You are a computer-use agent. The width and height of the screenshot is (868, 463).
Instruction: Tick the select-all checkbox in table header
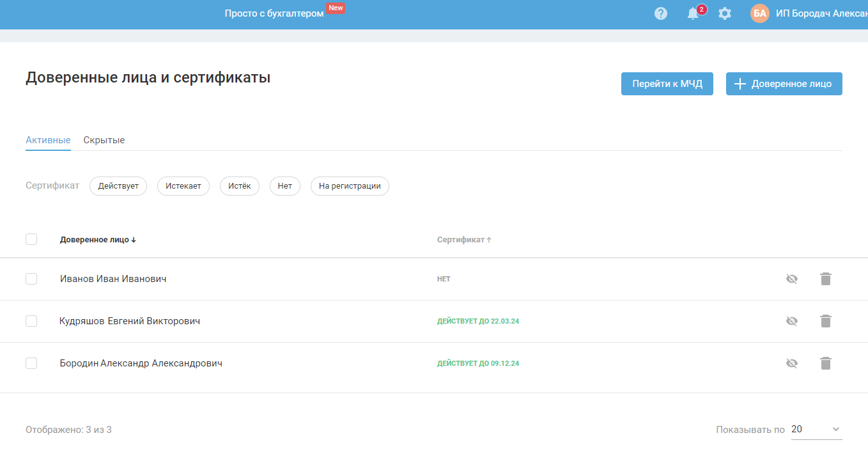pyautogui.click(x=31, y=239)
